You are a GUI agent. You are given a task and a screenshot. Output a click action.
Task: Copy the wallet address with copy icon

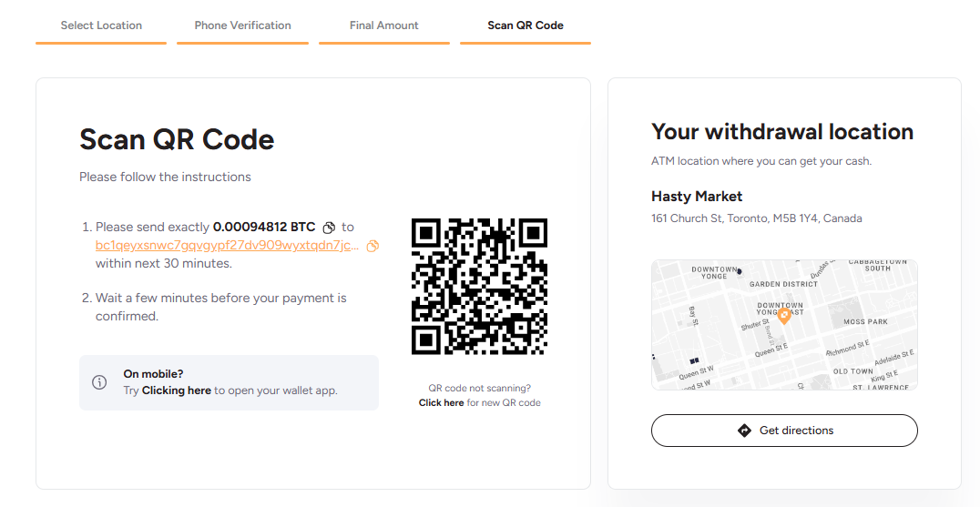pos(373,246)
